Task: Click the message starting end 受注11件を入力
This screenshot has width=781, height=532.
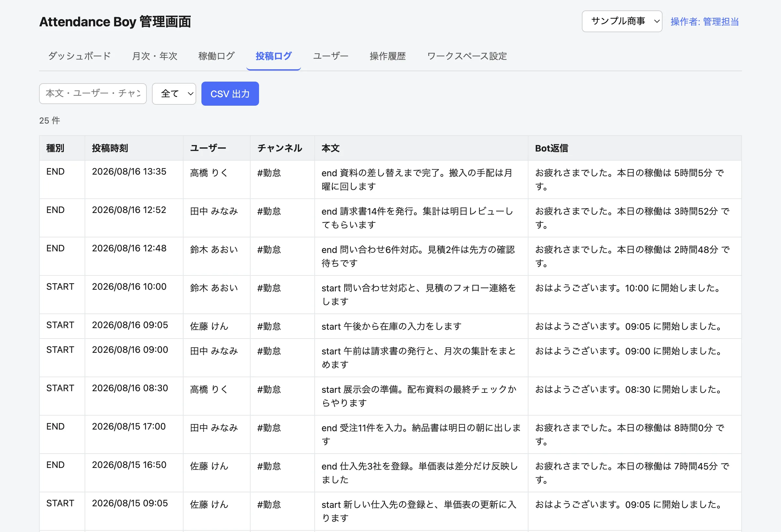Action: pyautogui.click(x=421, y=434)
